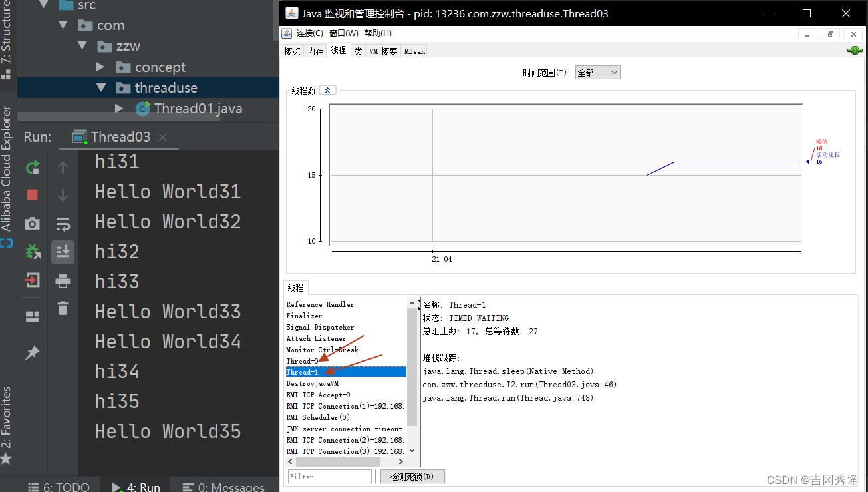Click the 4: Run tool window button

tap(136, 487)
